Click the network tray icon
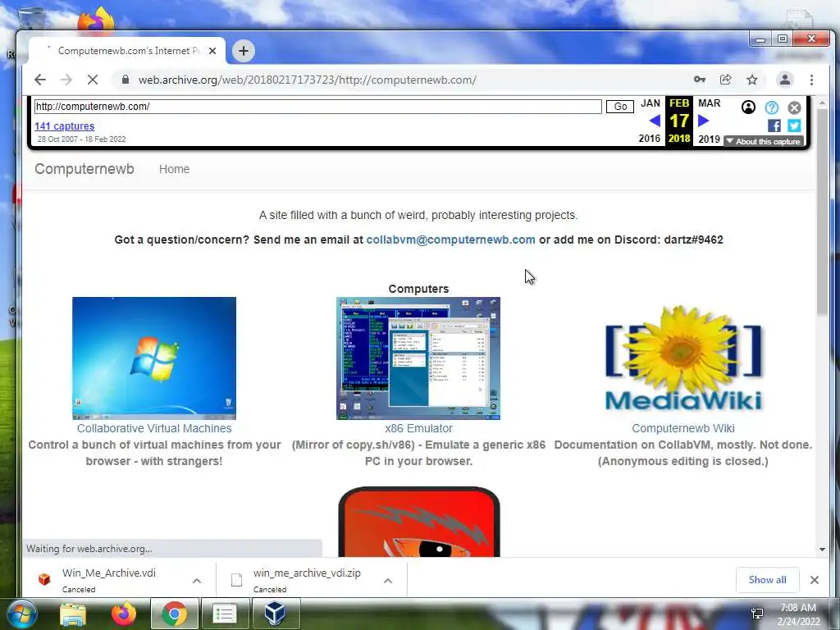Image resolution: width=840 pixels, height=630 pixels. [757, 614]
